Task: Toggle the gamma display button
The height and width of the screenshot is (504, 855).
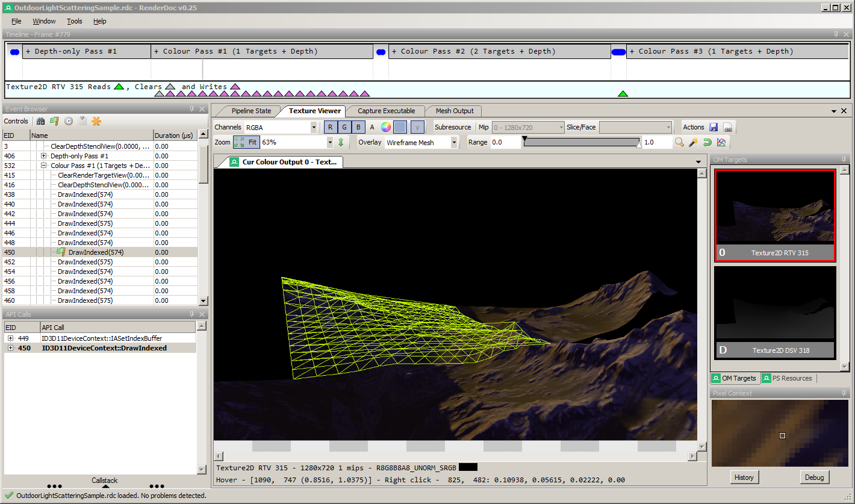Action: click(417, 127)
